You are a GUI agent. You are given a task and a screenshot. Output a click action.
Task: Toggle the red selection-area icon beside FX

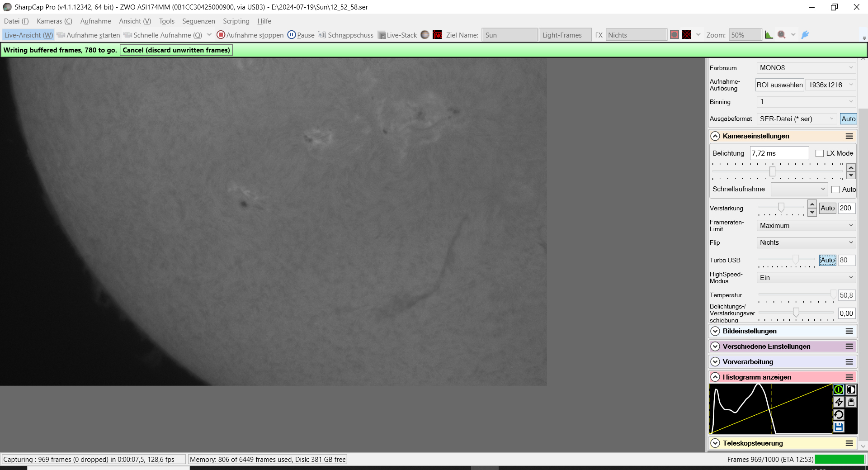click(x=675, y=35)
